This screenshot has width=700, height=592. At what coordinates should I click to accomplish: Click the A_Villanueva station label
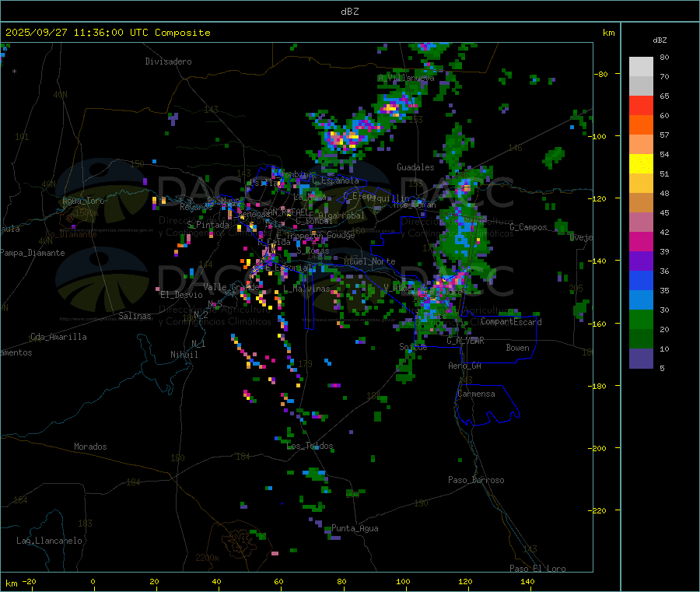coord(406,78)
